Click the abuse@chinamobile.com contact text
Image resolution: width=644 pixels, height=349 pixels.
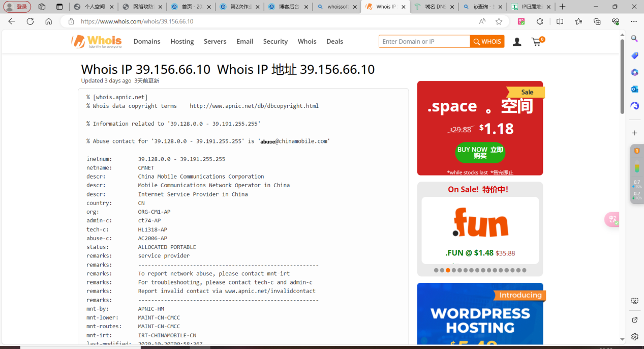pyautogui.click(x=294, y=141)
